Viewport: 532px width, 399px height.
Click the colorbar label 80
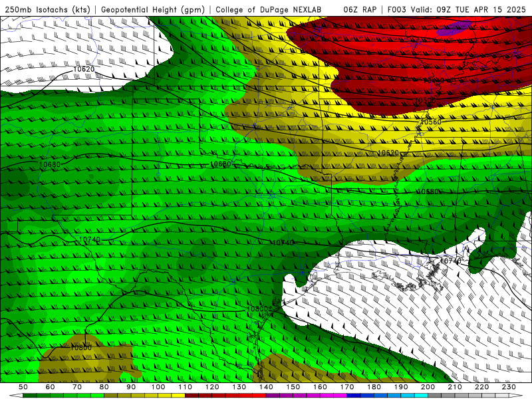click(104, 387)
